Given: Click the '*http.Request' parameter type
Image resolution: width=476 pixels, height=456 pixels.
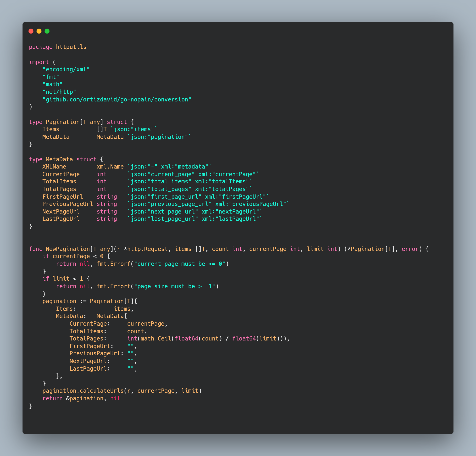Looking at the screenshot, I should (146, 249).
